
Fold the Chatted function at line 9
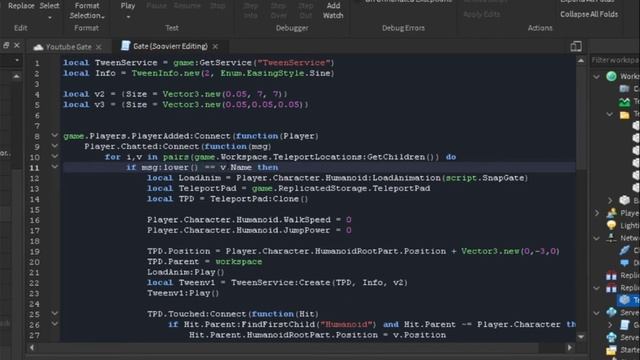[x=55, y=146]
